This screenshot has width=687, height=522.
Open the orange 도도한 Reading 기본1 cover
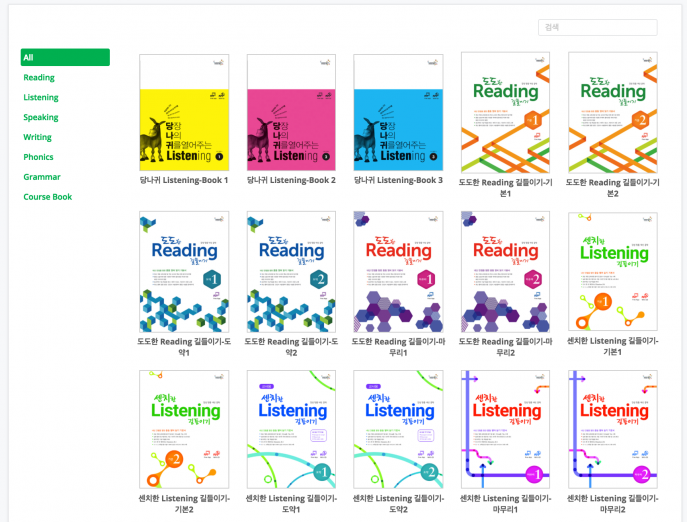(505, 113)
